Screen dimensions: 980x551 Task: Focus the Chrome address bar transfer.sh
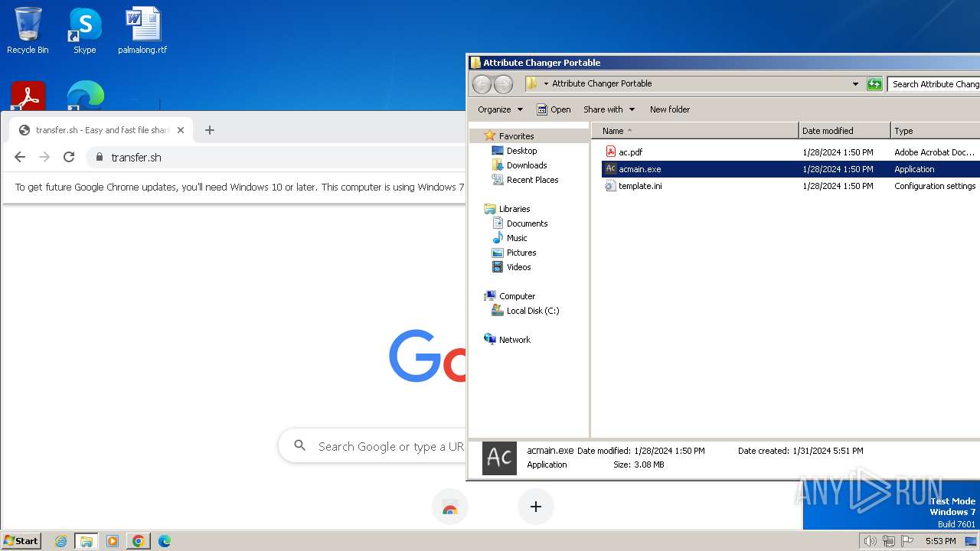[x=276, y=157]
